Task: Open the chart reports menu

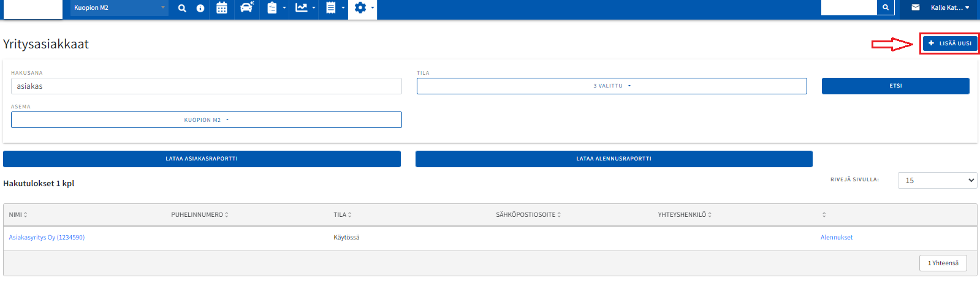Action: point(305,8)
